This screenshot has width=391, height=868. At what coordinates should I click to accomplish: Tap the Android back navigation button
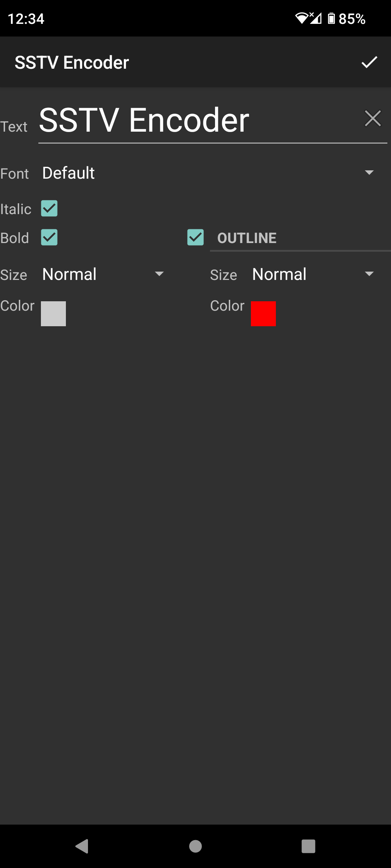click(x=82, y=846)
